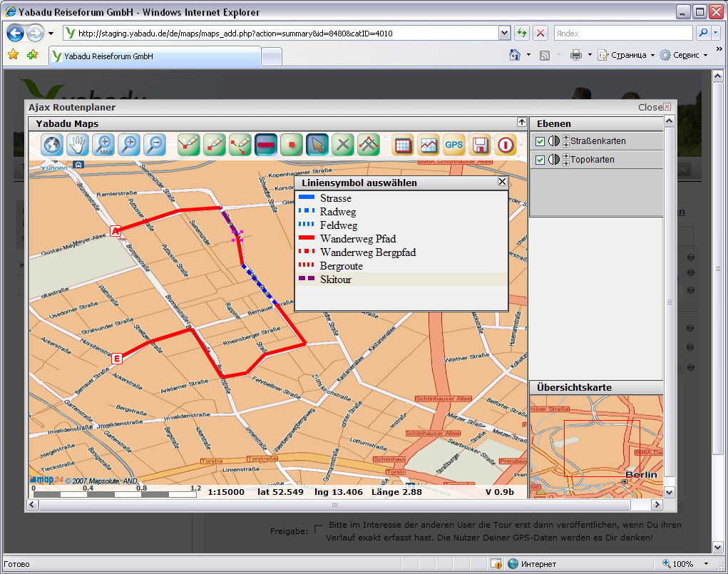This screenshot has width=728, height=574.
Task: Click the Übersichtskarte overview map thumbnail
Action: pos(596,446)
